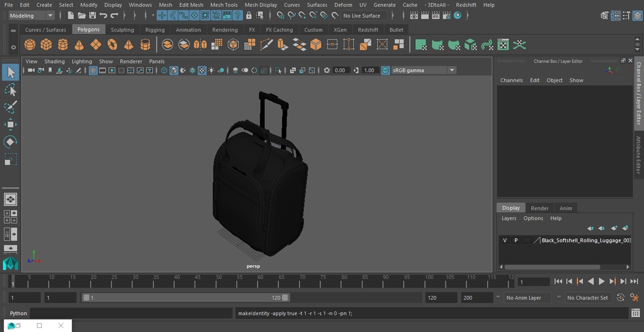Toggle the snap to grids icon

[x=280, y=15]
